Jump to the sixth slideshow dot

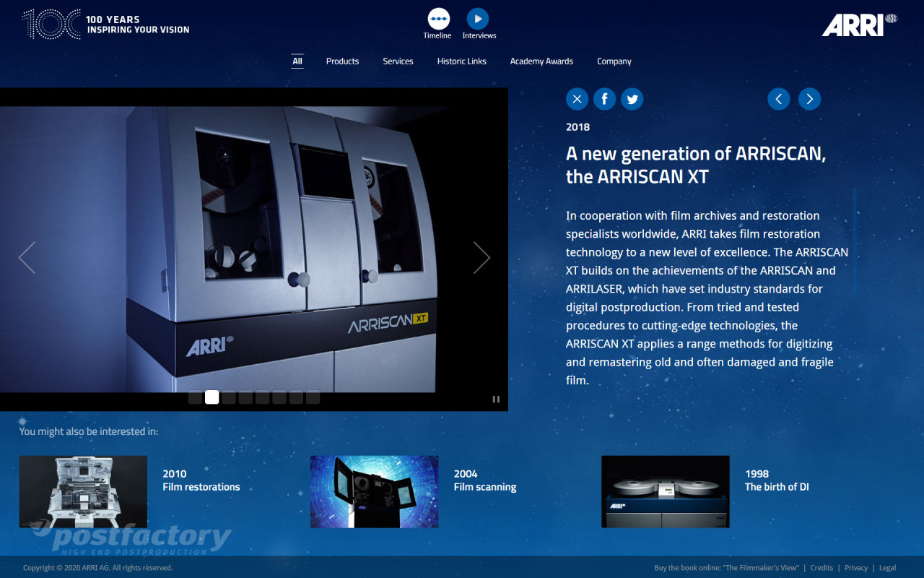pos(279,397)
